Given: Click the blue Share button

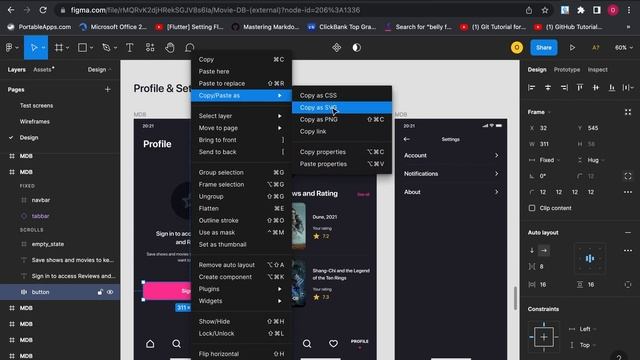Looking at the screenshot, I should click(x=544, y=48).
